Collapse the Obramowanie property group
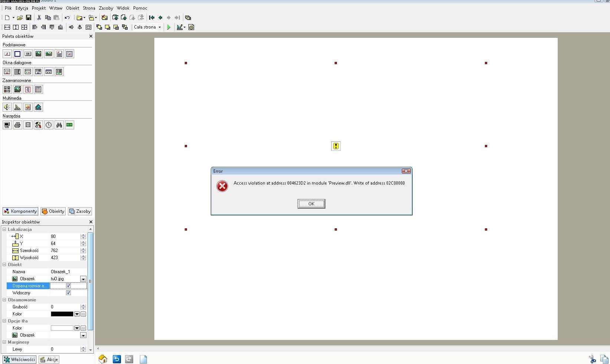Screen dimensions: 610x364 4,300
